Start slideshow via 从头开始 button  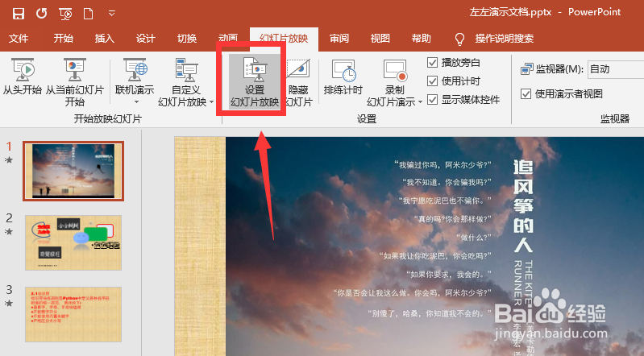click(x=23, y=77)
